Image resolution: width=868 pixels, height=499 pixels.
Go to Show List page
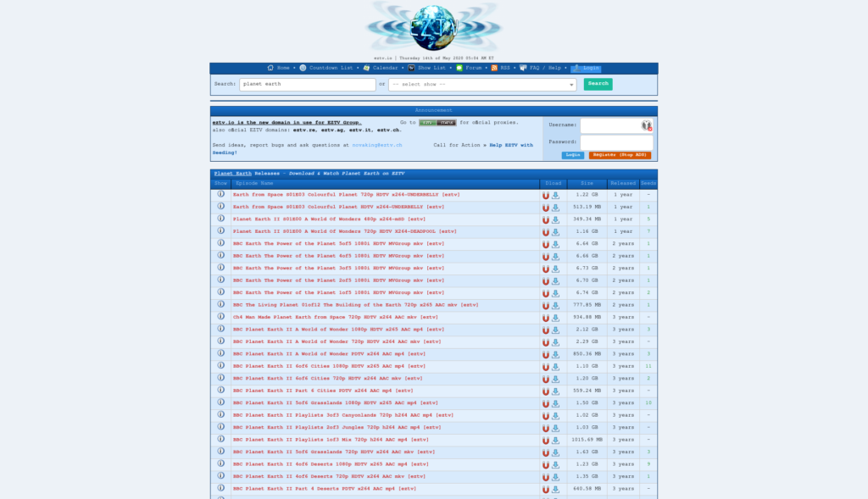431,68
